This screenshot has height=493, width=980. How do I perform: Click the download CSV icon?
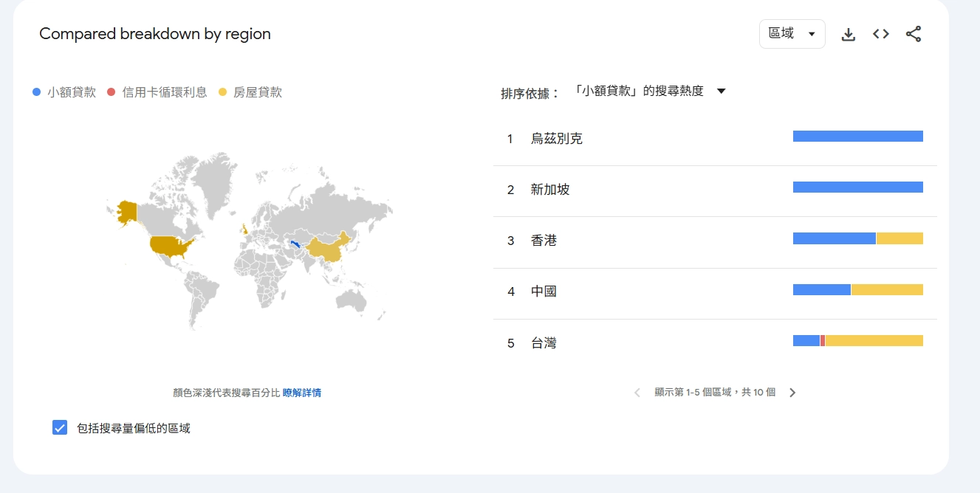848,33
